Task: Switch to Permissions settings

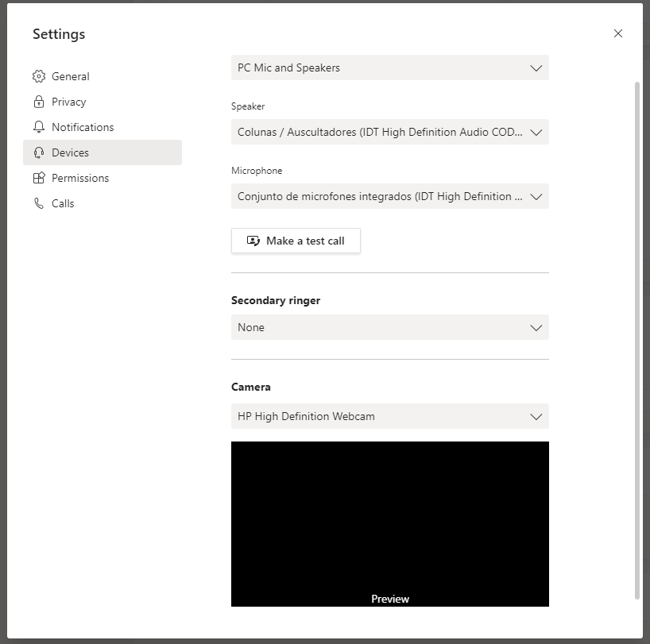Action: coord(103,178)
